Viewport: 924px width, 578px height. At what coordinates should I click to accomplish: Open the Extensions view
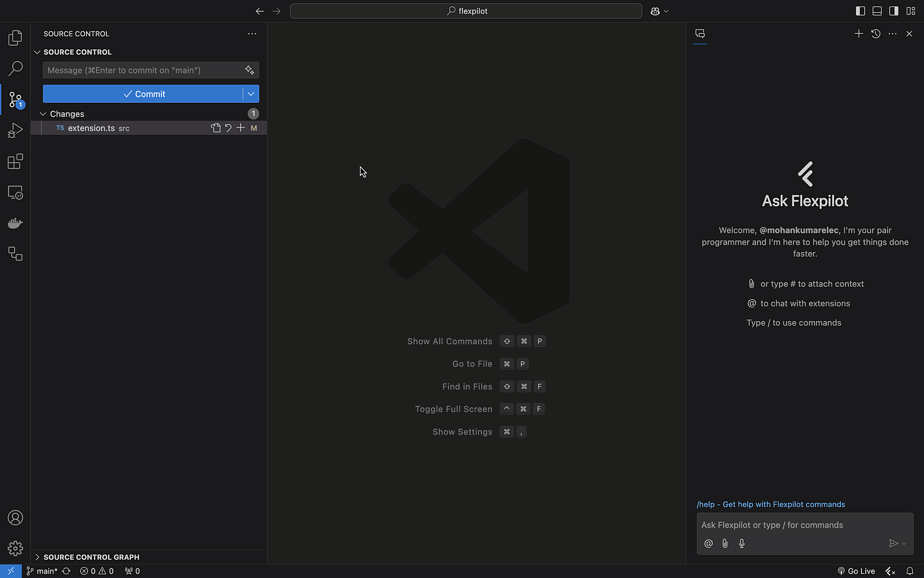click(x=15, y=162)
